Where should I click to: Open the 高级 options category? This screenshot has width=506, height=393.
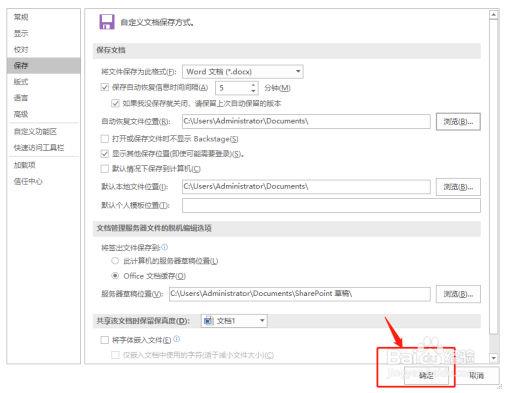[x=21, y=114]
